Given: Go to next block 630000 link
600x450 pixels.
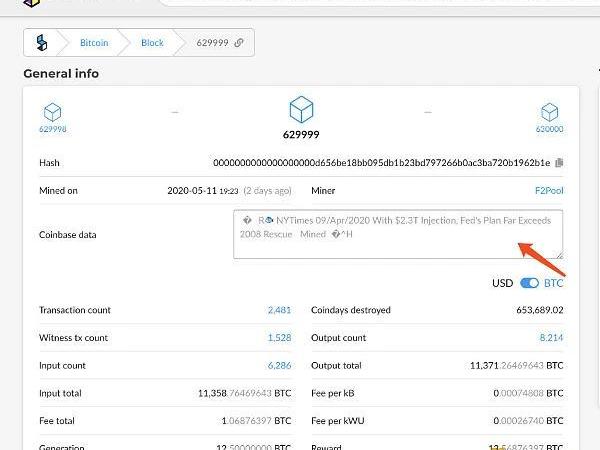Looking at the screenshot, I should (549, 129).
